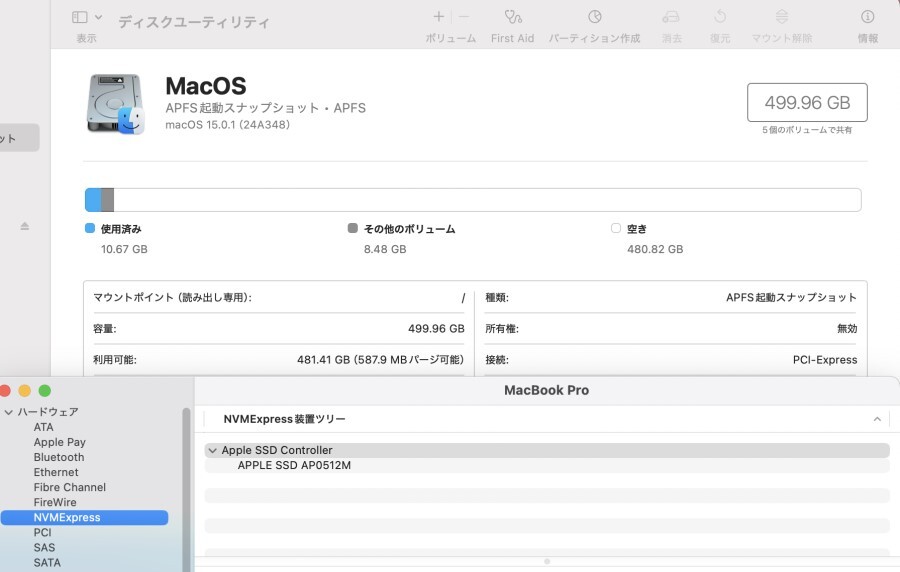Click the white 空き legend swatch

pyautogui.click(x=616, y=228)
